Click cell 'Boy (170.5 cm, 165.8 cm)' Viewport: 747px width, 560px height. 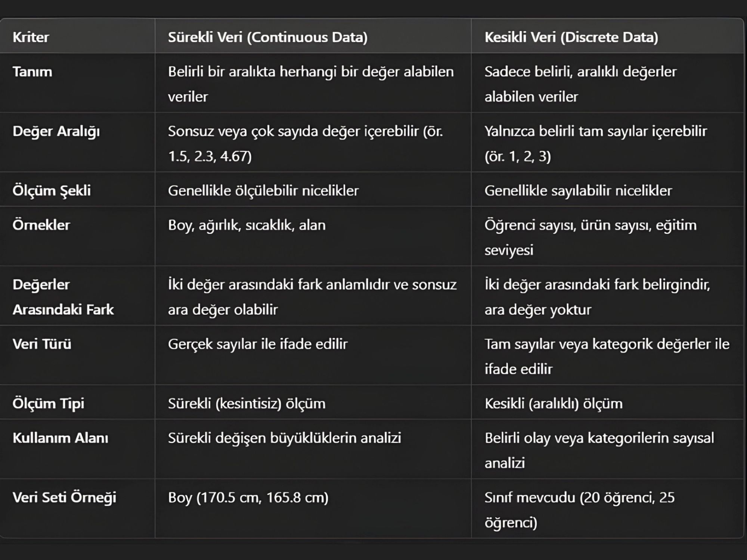[x=248, y=498]
